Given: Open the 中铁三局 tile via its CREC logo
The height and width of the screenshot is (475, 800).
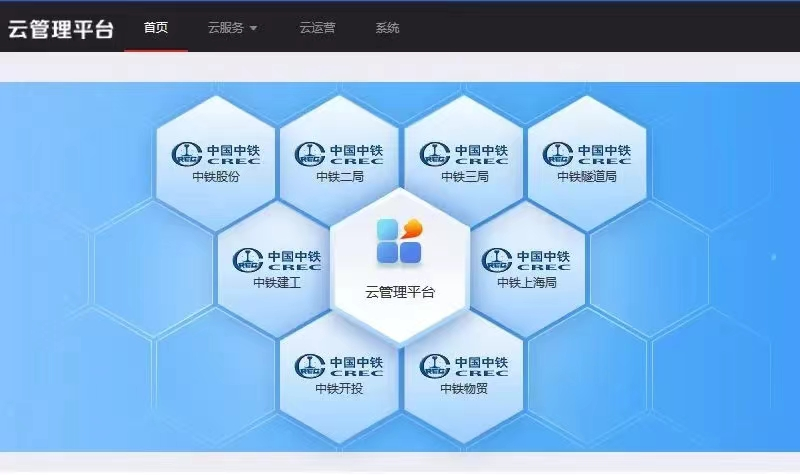Looking at the screenshot, I should coord(464,153).
